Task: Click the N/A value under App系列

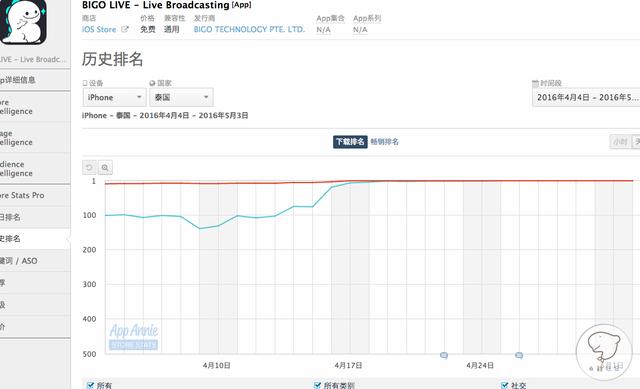Action: point(360,30)
